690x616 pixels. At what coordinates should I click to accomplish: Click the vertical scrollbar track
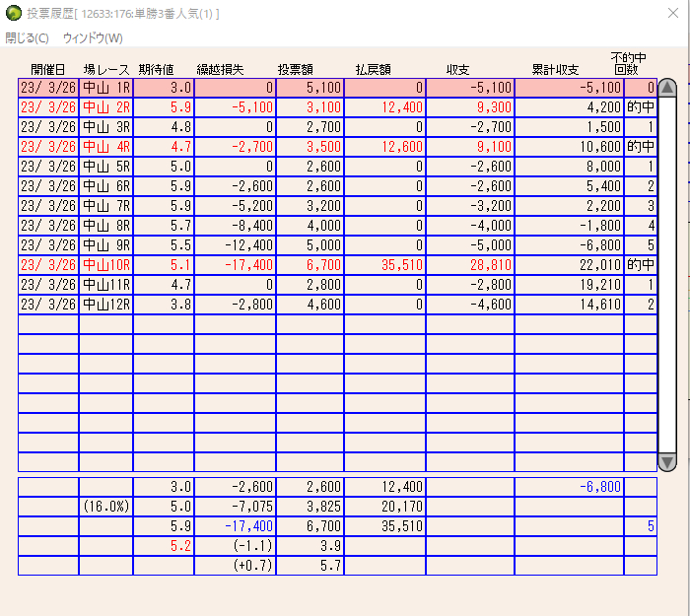[x=667, y=275]
